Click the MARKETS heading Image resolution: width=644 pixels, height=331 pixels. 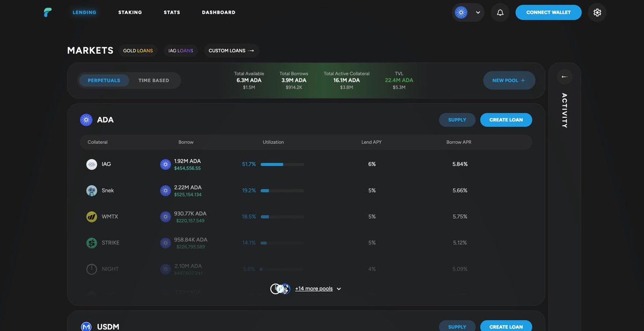tap(90, 51)
